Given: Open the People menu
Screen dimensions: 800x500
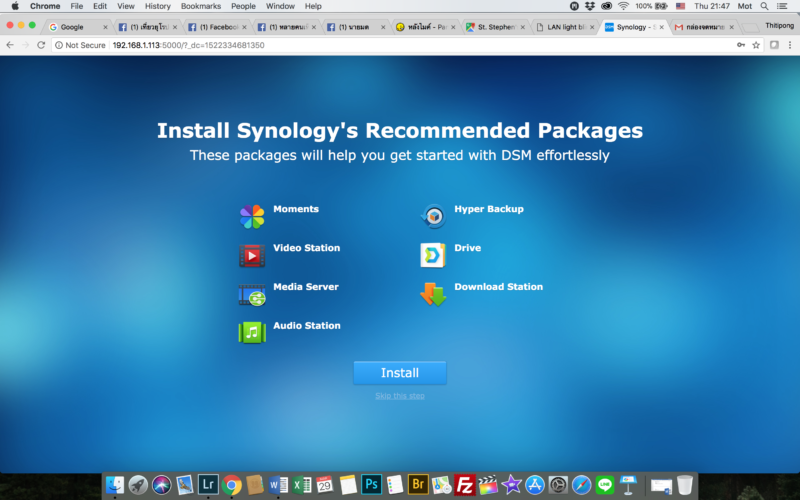Looking at the screenshot, I should click(243, 6).
